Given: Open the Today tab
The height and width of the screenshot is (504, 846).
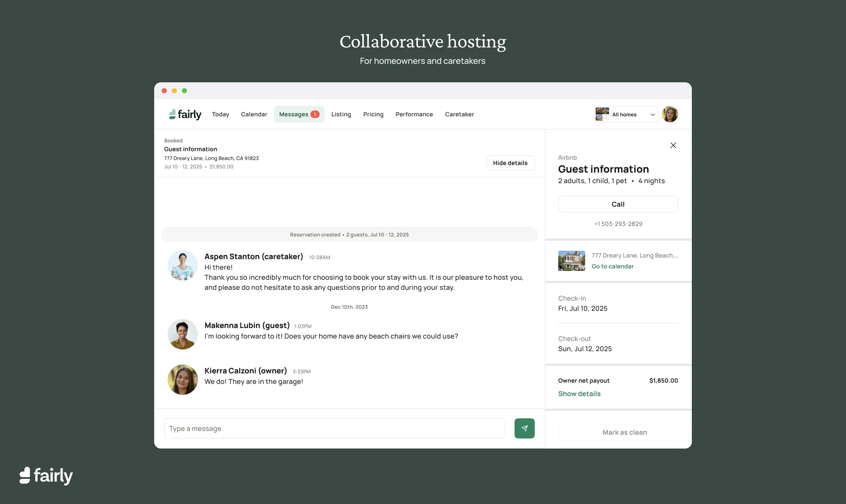Looking at the screenshot, I should [x=220, y=114].
